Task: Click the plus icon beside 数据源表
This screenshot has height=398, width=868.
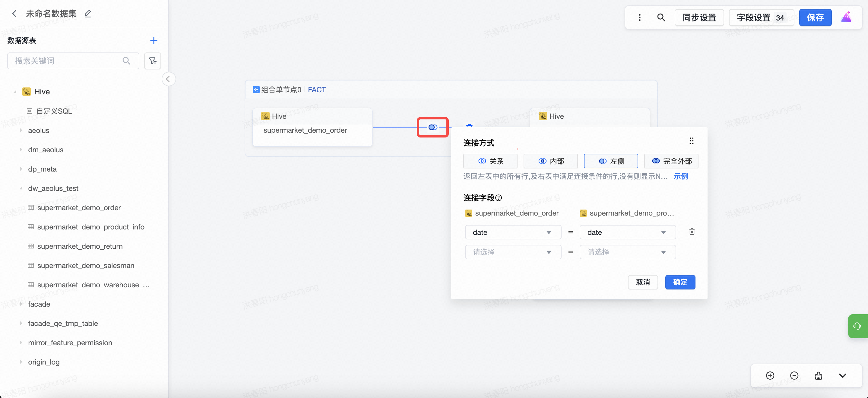Action: [x=154, y=40]
